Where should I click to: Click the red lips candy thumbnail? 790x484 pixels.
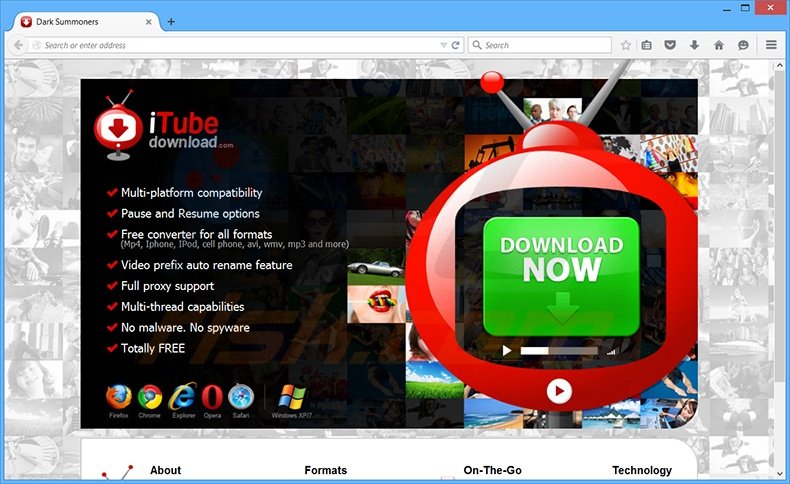coord(376,304)
